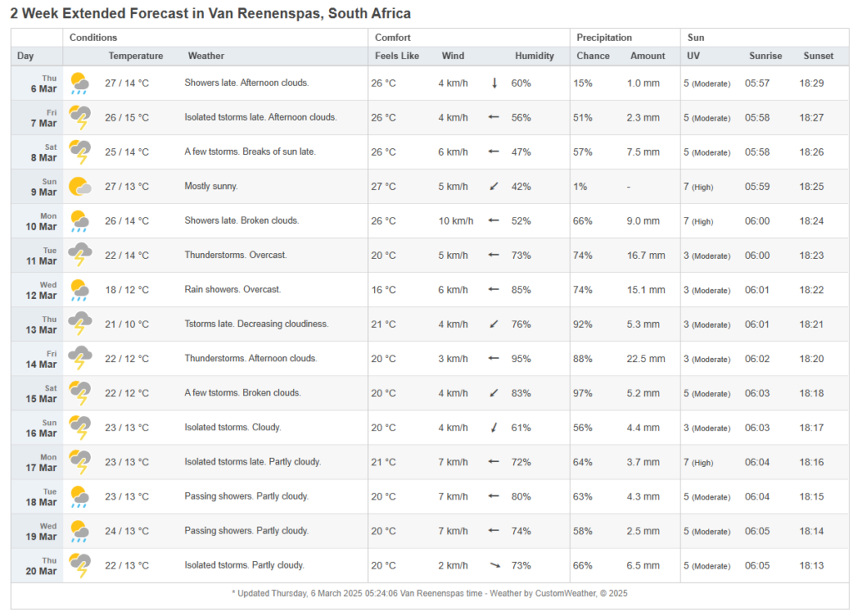Click the 6 Mar showers weather icon

coord(80,83)
